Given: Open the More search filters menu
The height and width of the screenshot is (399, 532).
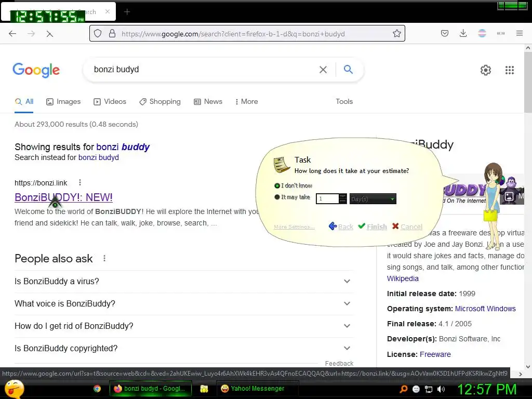Looking at the screenshot, I should tap(246, 101).
